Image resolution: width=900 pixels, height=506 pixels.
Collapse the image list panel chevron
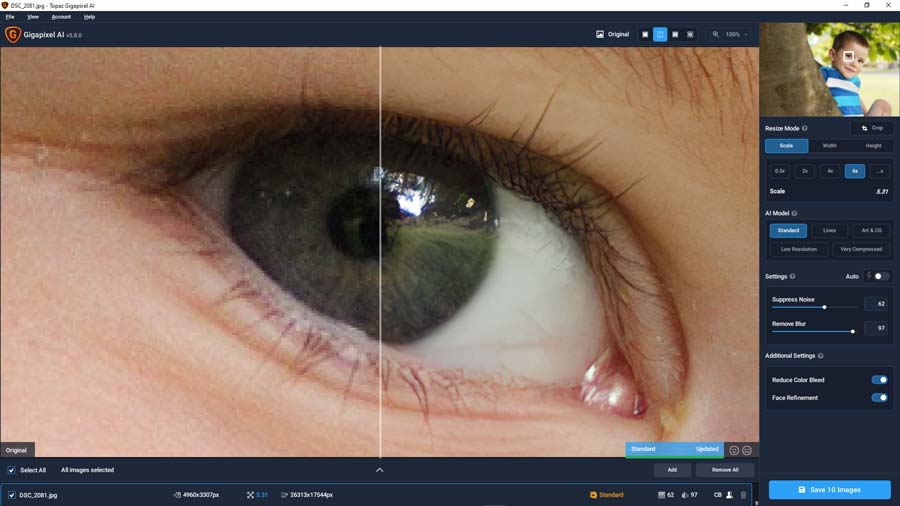[379, 470]
